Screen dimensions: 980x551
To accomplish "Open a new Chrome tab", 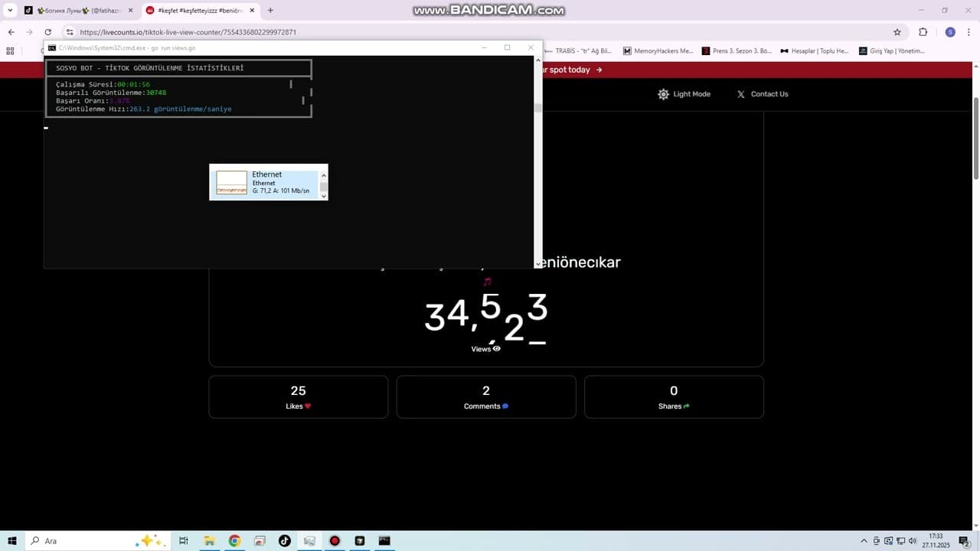I will coord(270,11).
